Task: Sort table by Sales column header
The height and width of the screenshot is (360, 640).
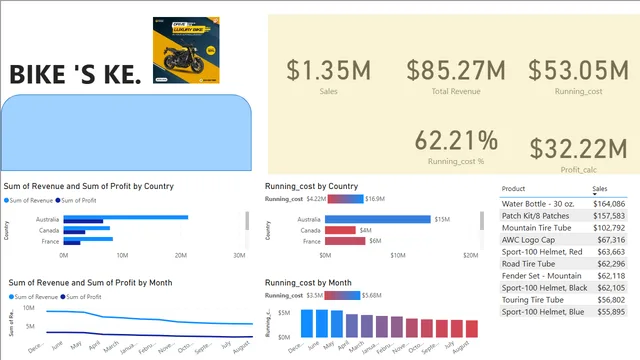Action: [600, 189]
